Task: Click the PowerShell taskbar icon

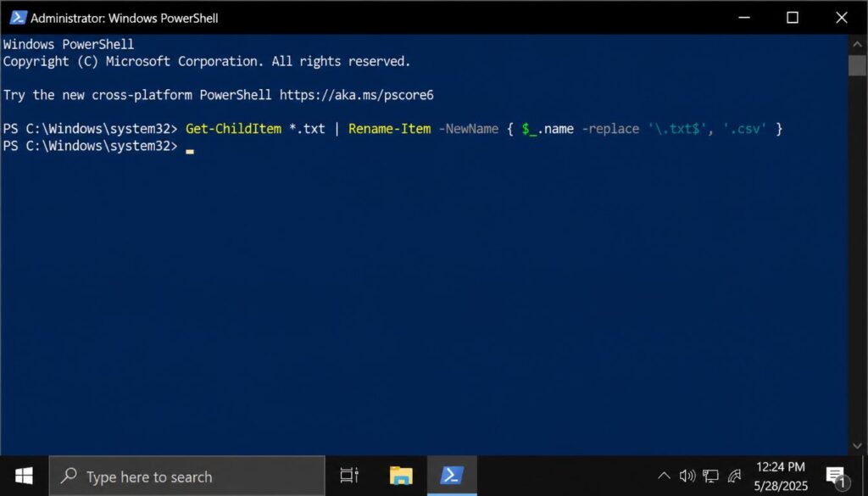Action: pos(452,476)
